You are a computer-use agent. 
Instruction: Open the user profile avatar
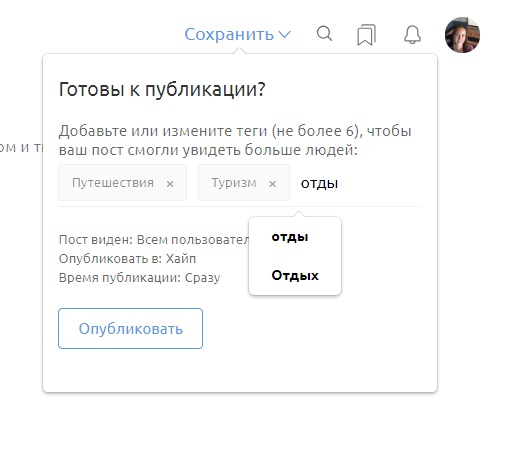[462, 35]
